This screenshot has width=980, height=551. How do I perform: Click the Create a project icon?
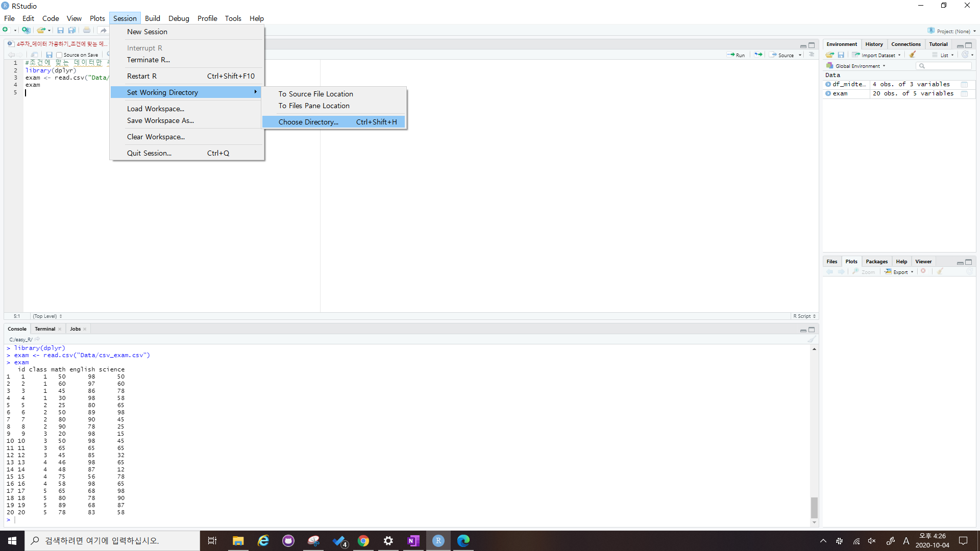click(x=26, y=30)
